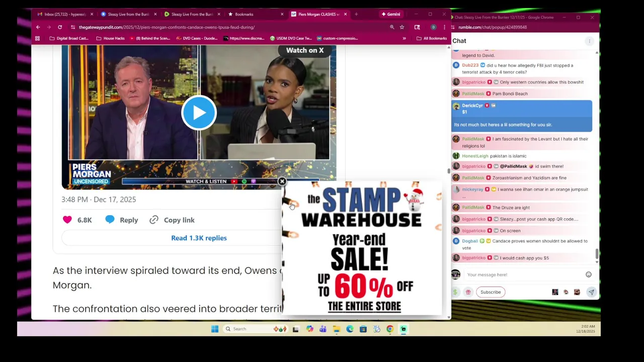Open a new Chrome tab
Viewport: 644px width, 362px height.
[x=356, y=14]
